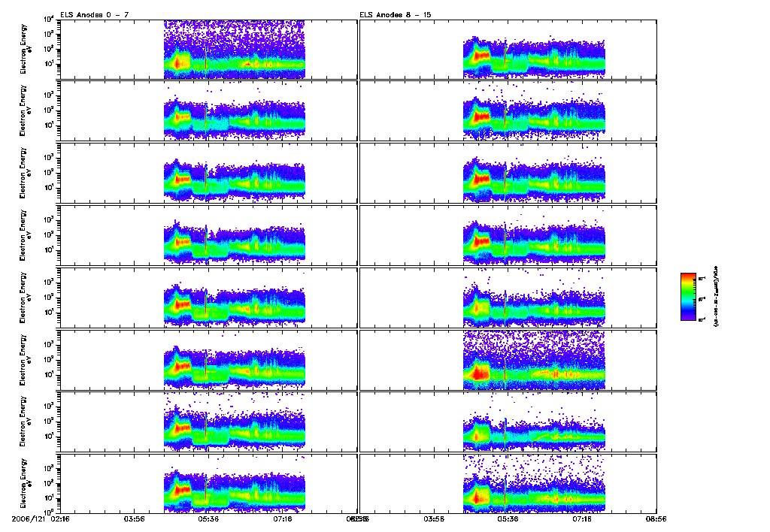Select the anode 7 spectrogram above the 2006/121 label

[x=208, y=484]
